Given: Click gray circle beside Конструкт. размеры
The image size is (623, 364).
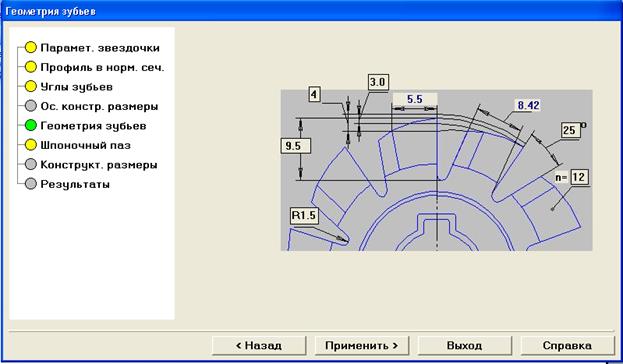Looking at the screenshot, I should coord(31,165).
